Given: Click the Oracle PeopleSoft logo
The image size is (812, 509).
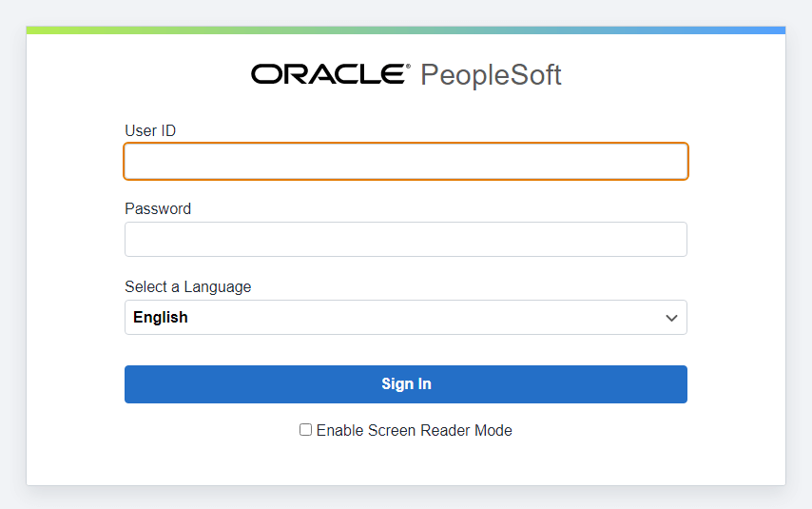Looking at the screenshot, I should coord(406,74).
